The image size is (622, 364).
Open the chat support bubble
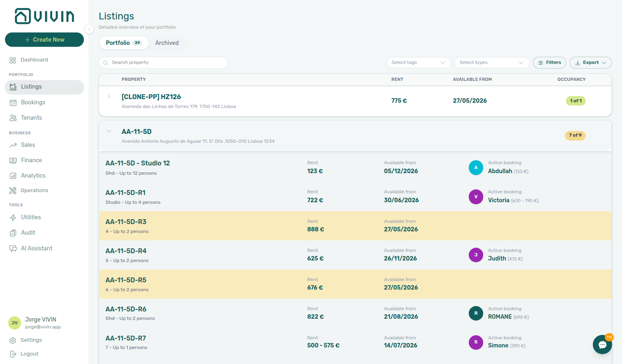tap(602, 345)
